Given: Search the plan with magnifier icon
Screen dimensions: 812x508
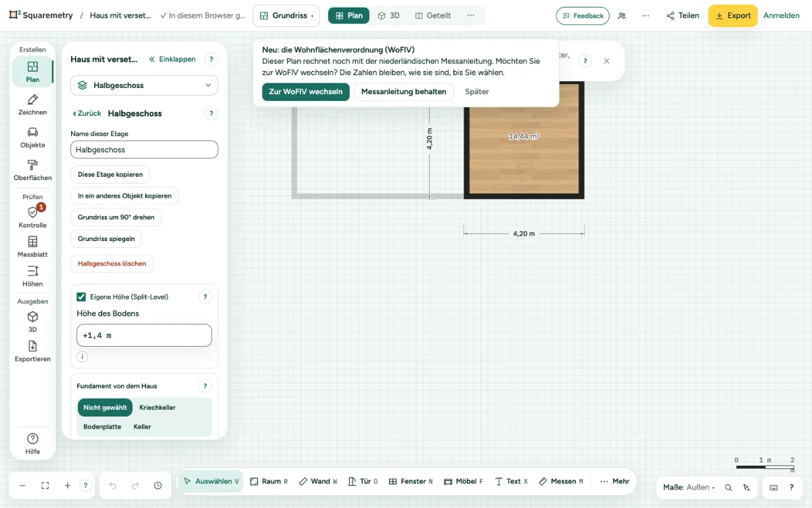Looking at the screenshot, I should tap(728, 487).
